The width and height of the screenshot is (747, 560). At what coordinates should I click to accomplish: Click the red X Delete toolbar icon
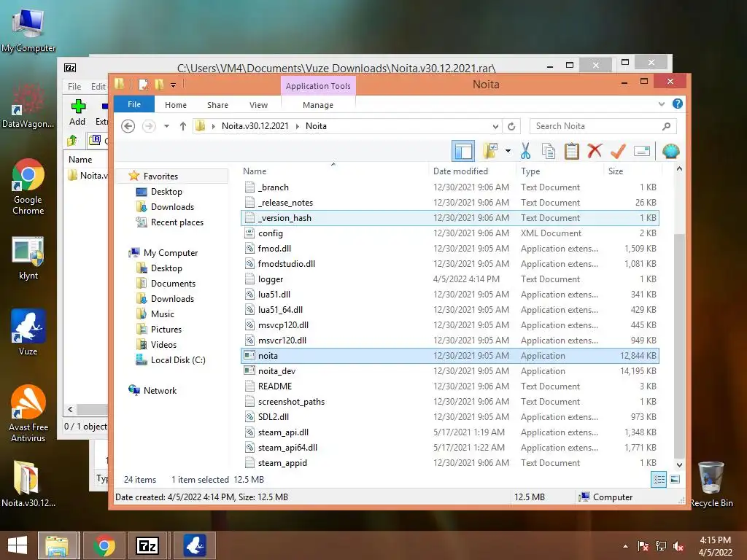pyautogui.click(x=595, y=151)
